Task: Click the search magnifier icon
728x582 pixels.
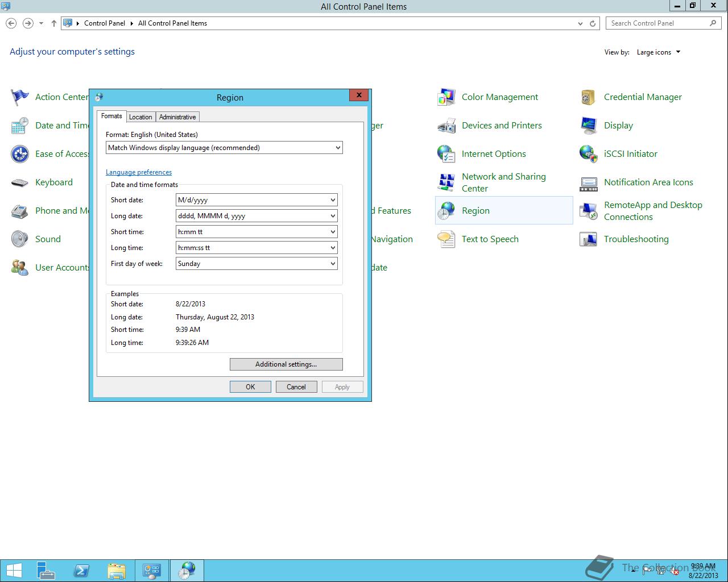Action: click(713, 23)
